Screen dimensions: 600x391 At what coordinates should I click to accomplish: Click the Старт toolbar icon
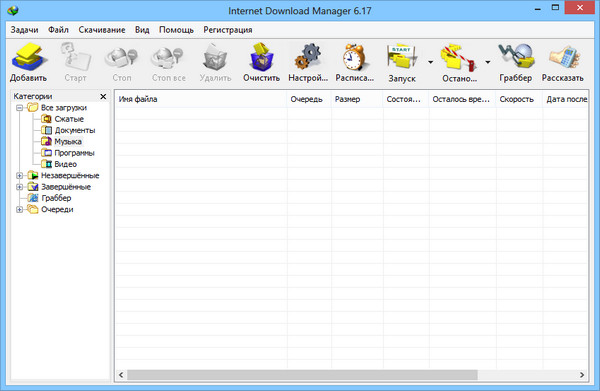[x=75, y=57]
